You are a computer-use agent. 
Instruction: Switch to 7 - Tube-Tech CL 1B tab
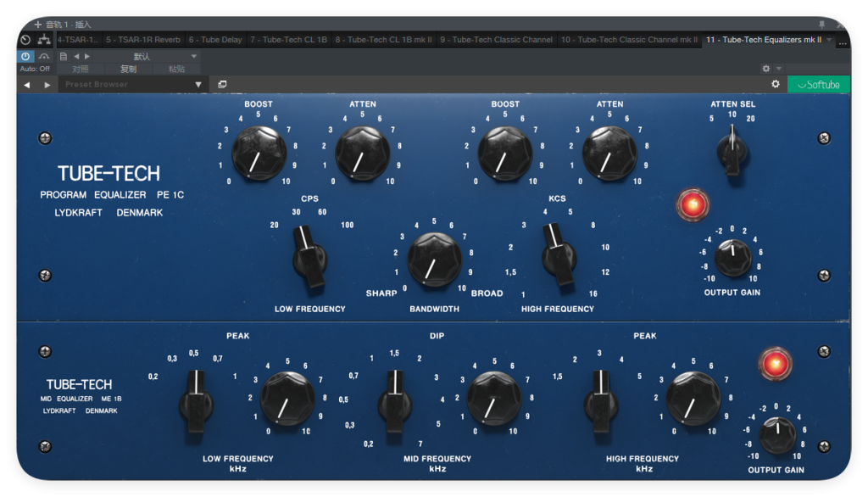(x=288, y=40)
